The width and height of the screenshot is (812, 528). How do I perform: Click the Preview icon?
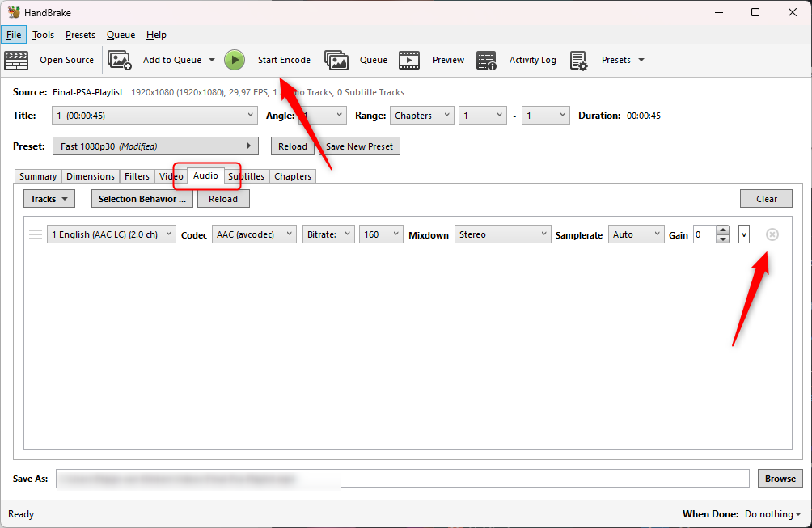tap(409, 60)
